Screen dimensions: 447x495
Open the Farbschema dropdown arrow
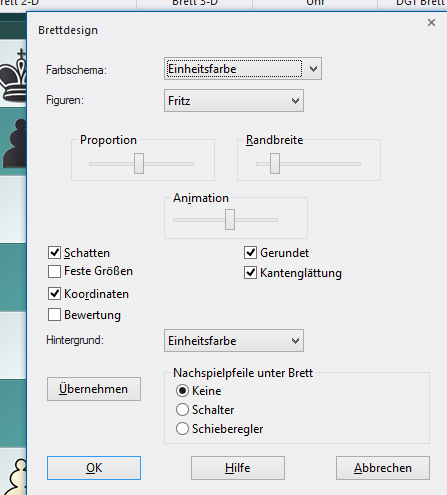point(313,69)
